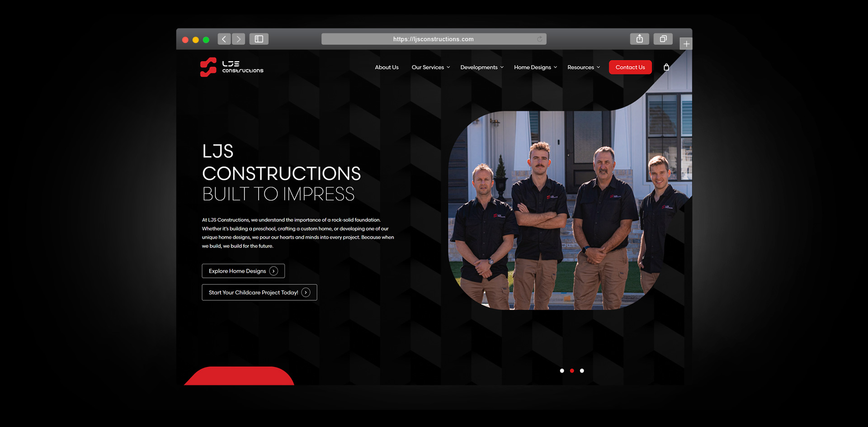Click the LJS Constructions logo
868x427 pixels.
(231, 67)
